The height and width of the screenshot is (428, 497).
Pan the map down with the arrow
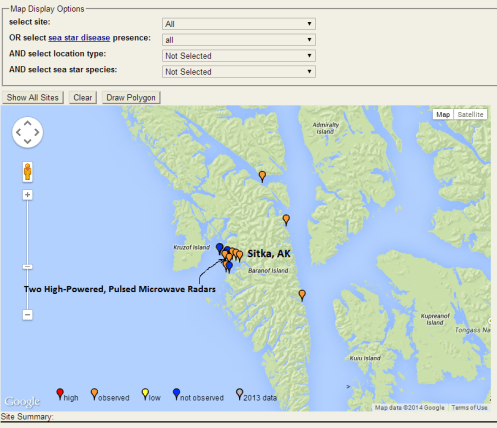pyautogui.click(x=28, y=141)
